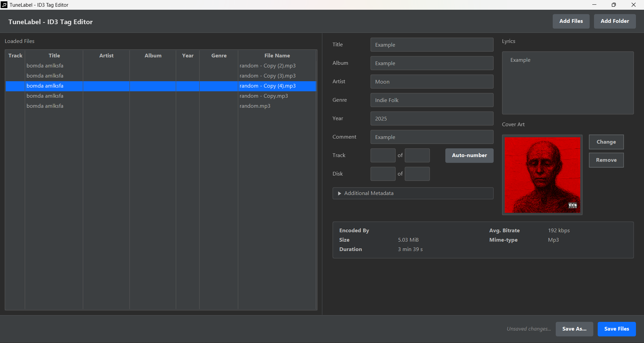Image resolution: width=644 pixels, height=343 pixels.
Task: Sort files by File Name column header
Action: point(277,56)
